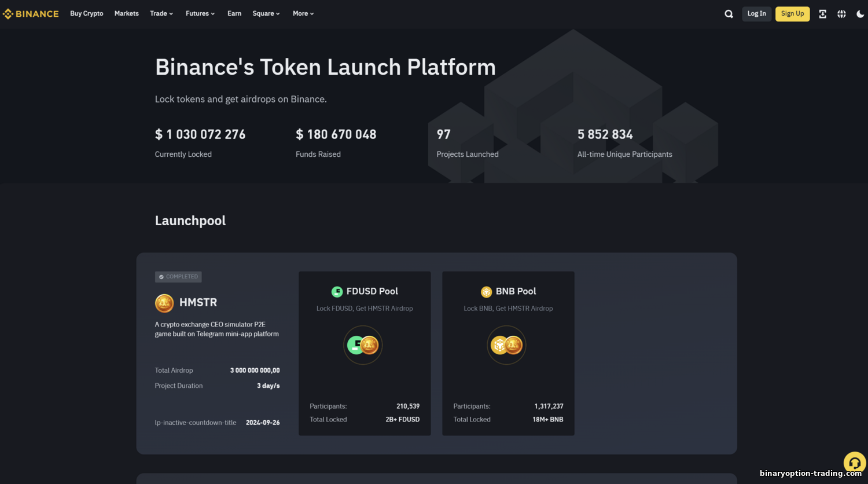This screenshot has height=484, width=868.
Task: Click the '2024-09-26' date value
Action: click(x=263, y=423)
